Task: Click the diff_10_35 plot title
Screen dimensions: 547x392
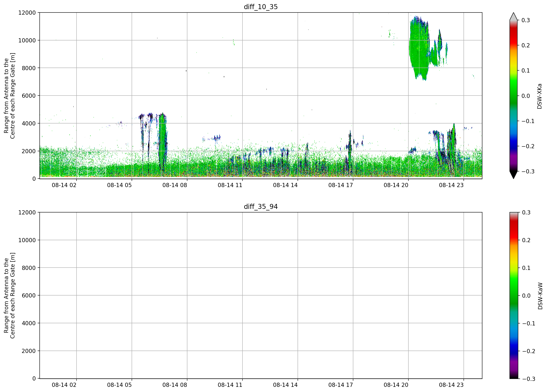Action: [261, 7]
